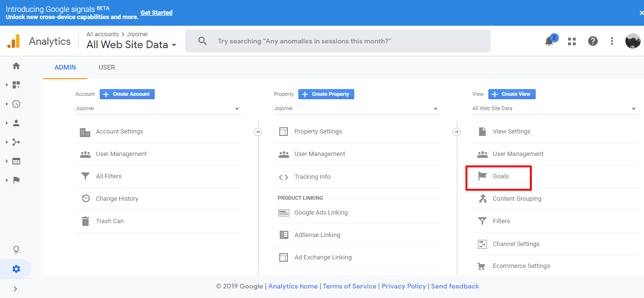Screen dimensions: 644x298
Task: Switch to the USER tab
Action: (x=107, y=67)
